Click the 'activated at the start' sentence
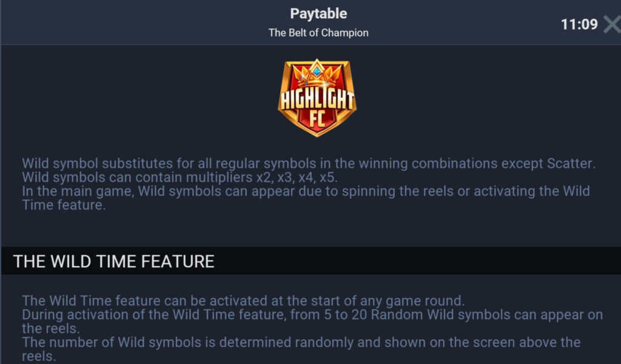The height and width of the screenshot is (364, 621). point(243,300)
